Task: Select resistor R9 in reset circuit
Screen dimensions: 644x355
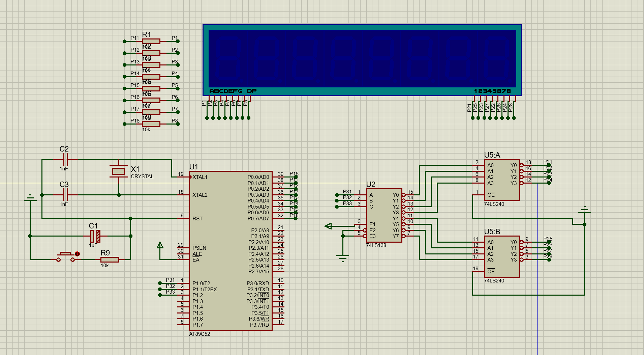Action: [x=110, y=260]
